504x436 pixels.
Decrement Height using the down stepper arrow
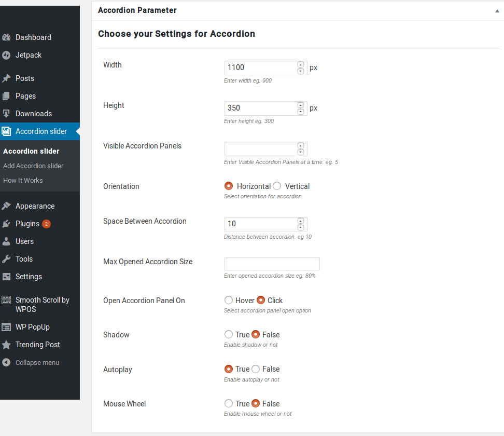pyautogui.click(x=301, y=111)
